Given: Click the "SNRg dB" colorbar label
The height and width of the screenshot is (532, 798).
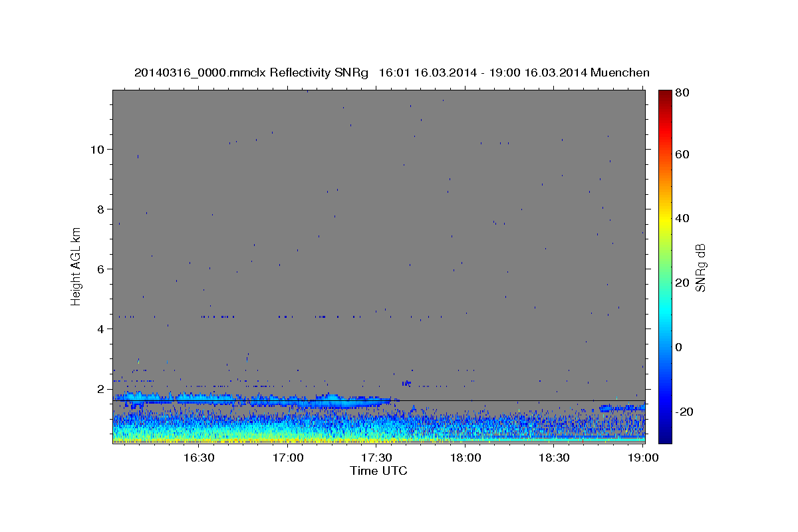Looking at the screenshot, I should point(700,267).
